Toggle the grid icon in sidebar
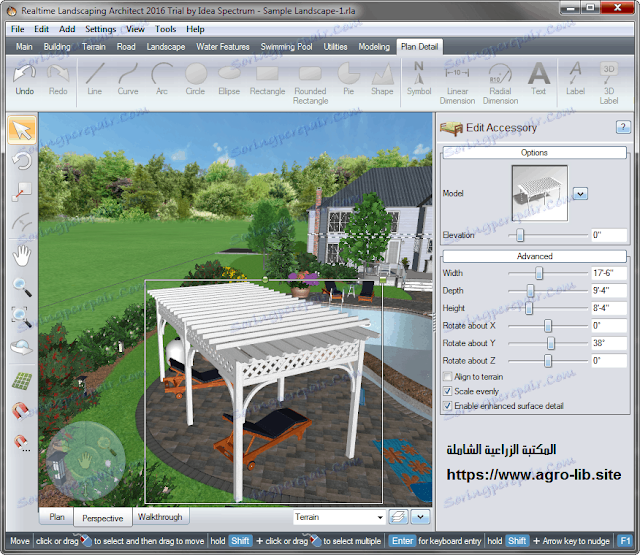The width and height of the screenshot is (640, 555). coord(22,381)
